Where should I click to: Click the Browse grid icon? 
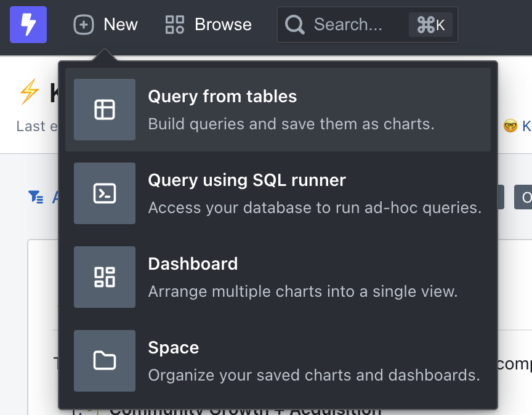tap(174, 25)
